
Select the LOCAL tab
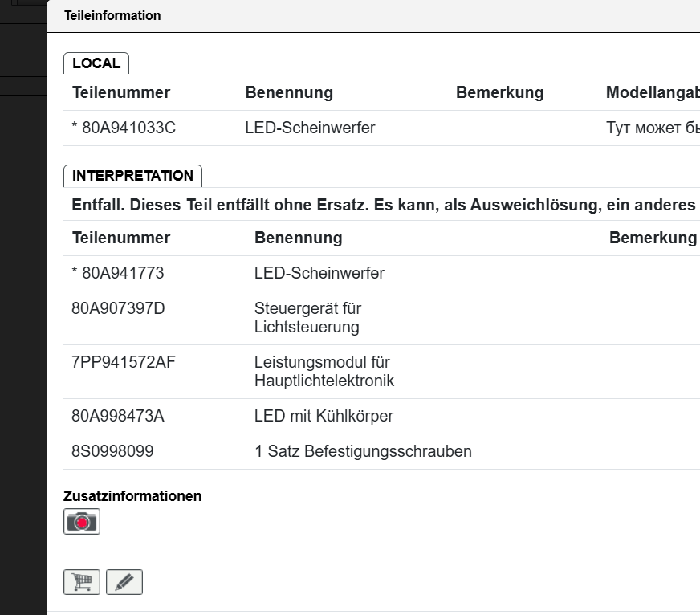tap(96, 63)
